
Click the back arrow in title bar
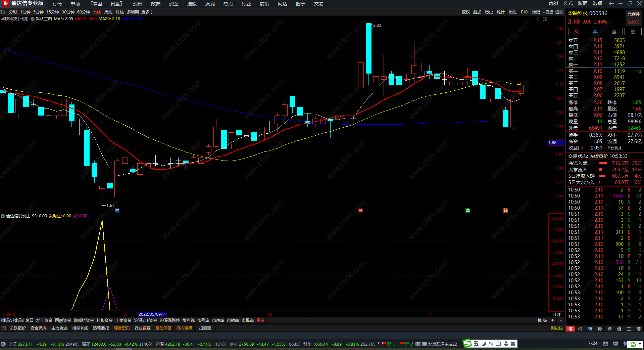click(x=611, y=3)
